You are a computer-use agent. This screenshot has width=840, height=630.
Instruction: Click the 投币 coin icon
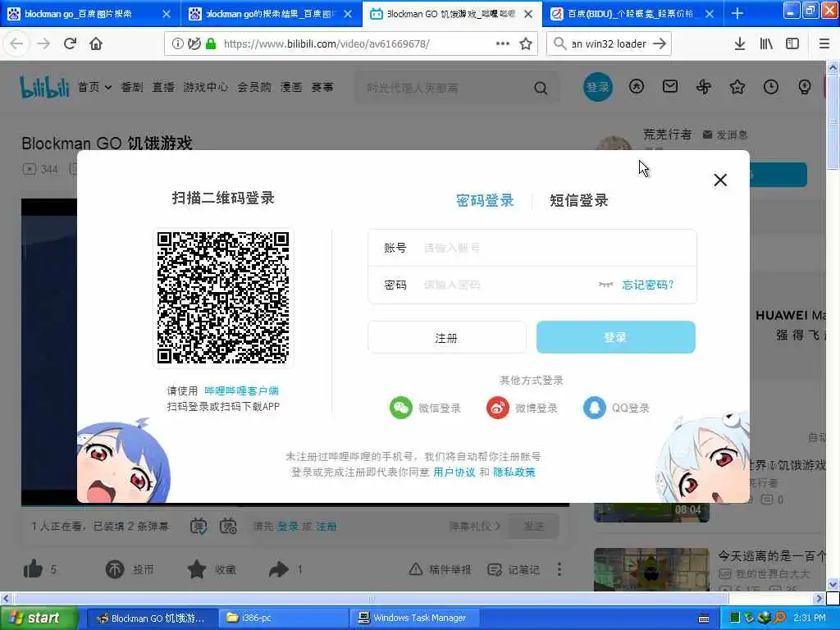115,569
